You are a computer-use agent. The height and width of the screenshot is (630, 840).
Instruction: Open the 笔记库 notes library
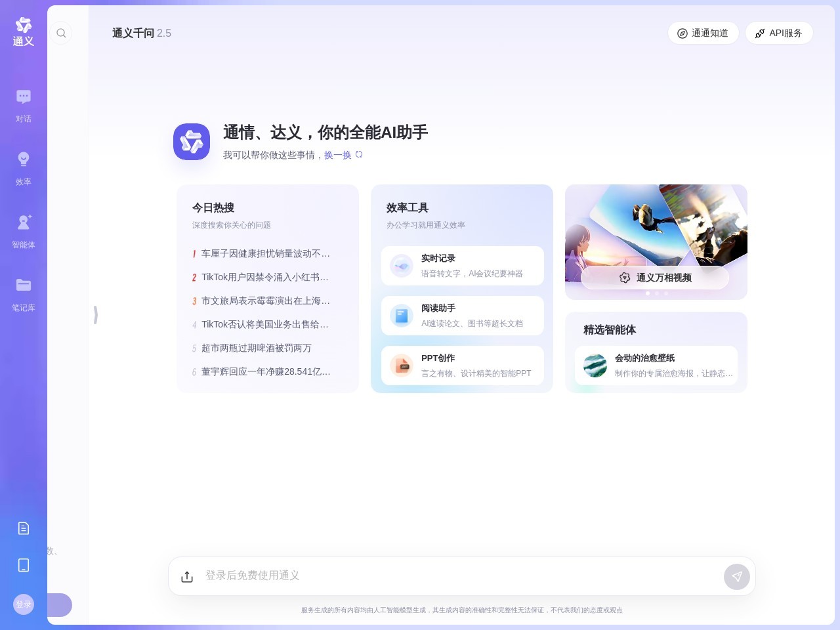pos(24,295)
